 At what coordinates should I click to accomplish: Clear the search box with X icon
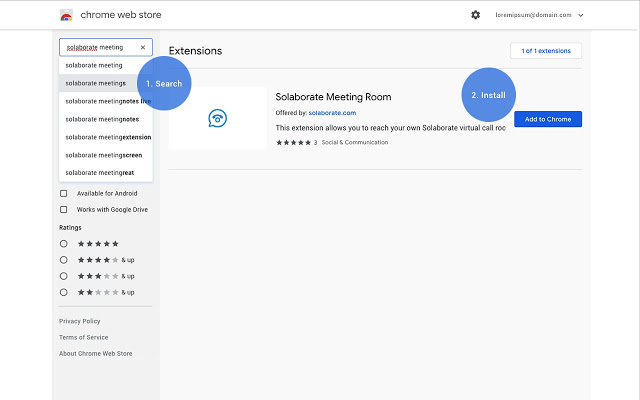pyautogui.click(x=142, y=47)
